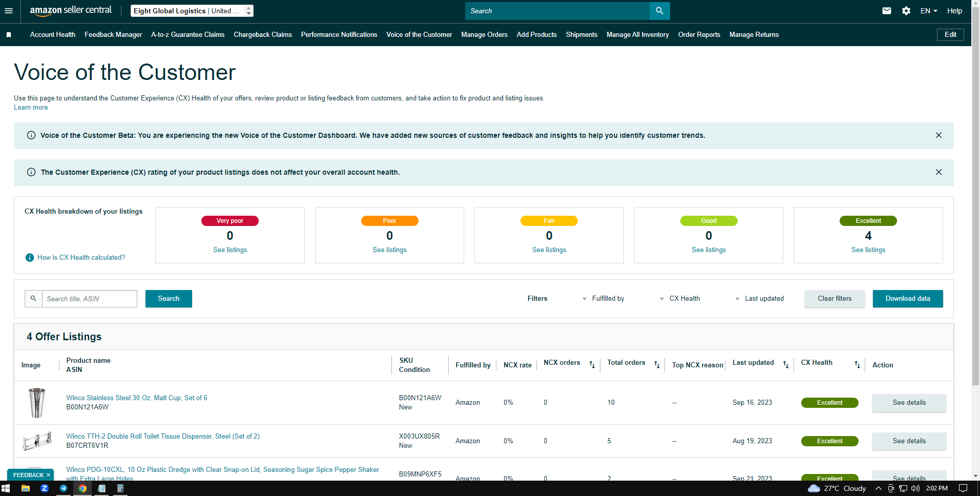
Task: Click the volume speaker icon in tray
Action: point(915,488)
